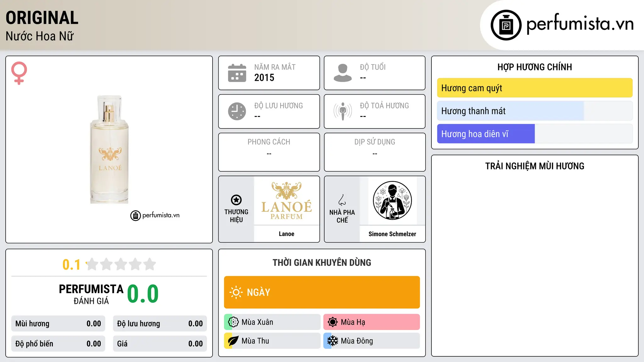
Task: Click the Nước Hoa Nữ subtitle
Action: pos(40,36)
